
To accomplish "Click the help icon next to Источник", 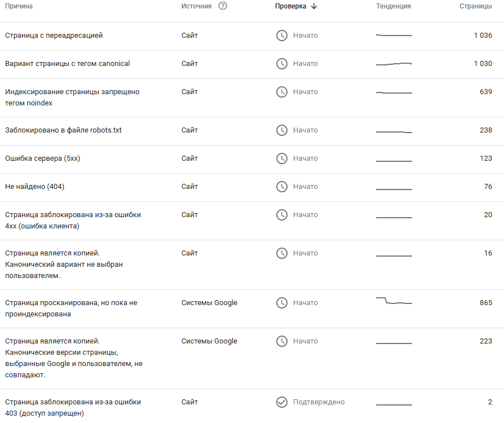I will 223,6.
